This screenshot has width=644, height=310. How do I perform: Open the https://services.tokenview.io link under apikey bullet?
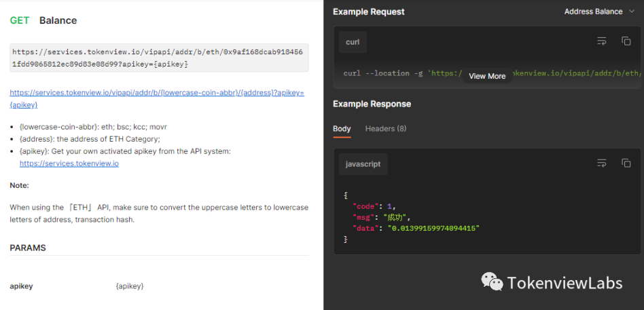point(69,163)
